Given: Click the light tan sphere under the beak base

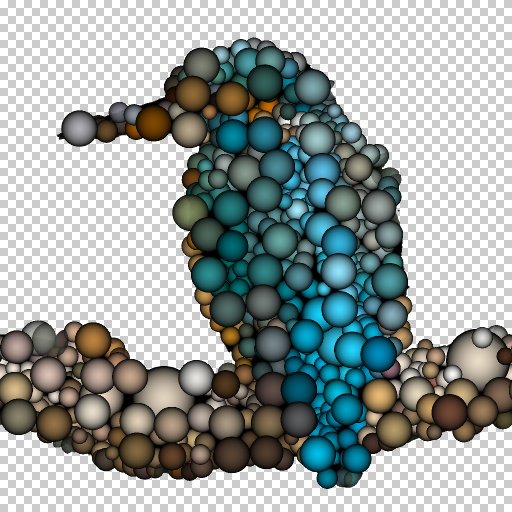Looking at the screenshot, I should pos(189,129).
